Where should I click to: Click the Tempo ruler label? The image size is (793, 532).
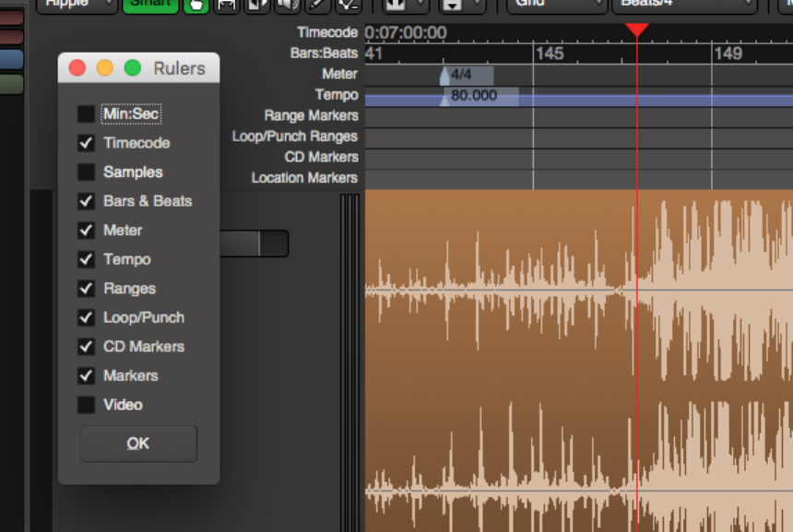click(337, 95)
